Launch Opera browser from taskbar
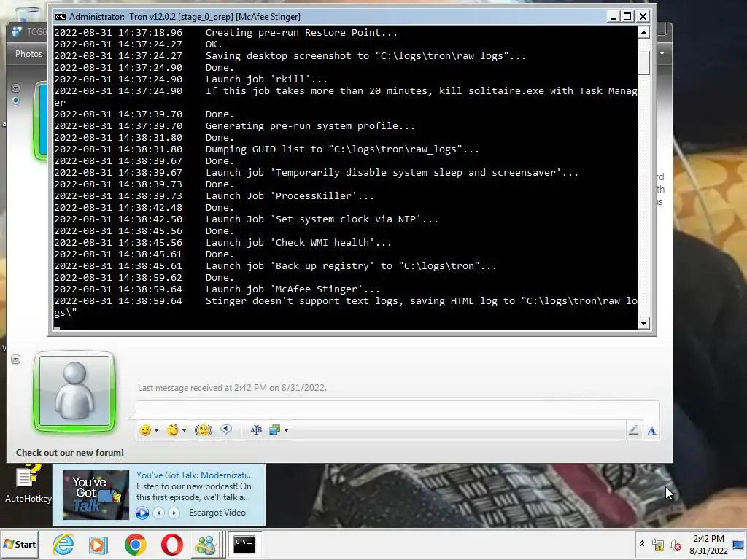This screenshot has height=560, width=747. (171, 544)
